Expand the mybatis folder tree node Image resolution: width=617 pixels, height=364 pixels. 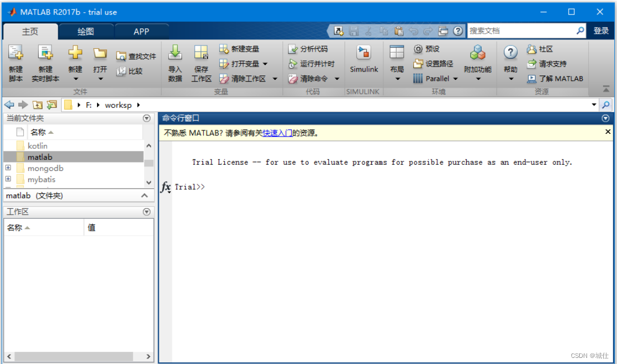click(x=8, y=179)
